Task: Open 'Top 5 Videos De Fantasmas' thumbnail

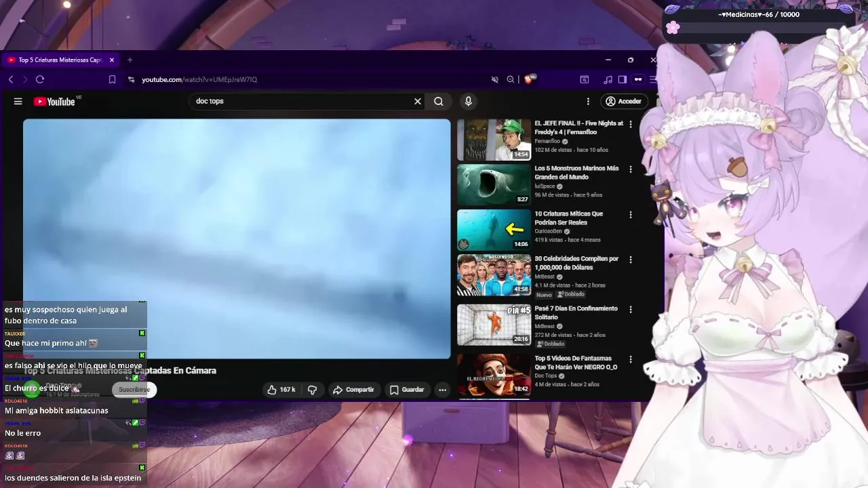Action: [x=494, y=375]
